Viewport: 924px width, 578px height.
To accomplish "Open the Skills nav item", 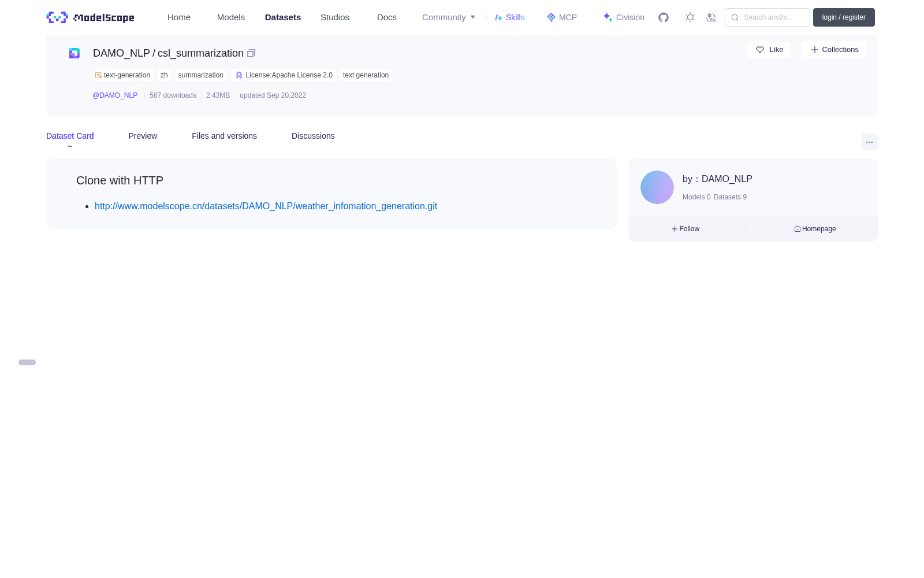I will [x=509, y=17].
